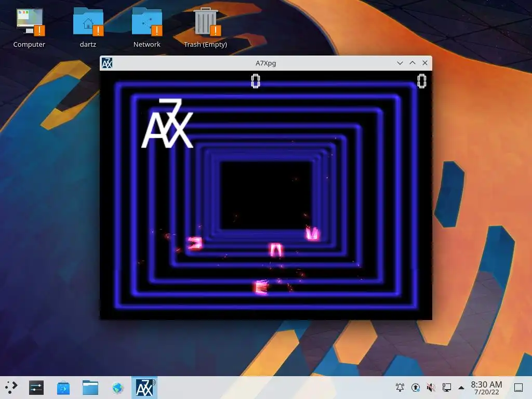Click the top-right score digit 0 in the game
The width and height of the screenshot is (532, 399).
(x=422, y=81)
